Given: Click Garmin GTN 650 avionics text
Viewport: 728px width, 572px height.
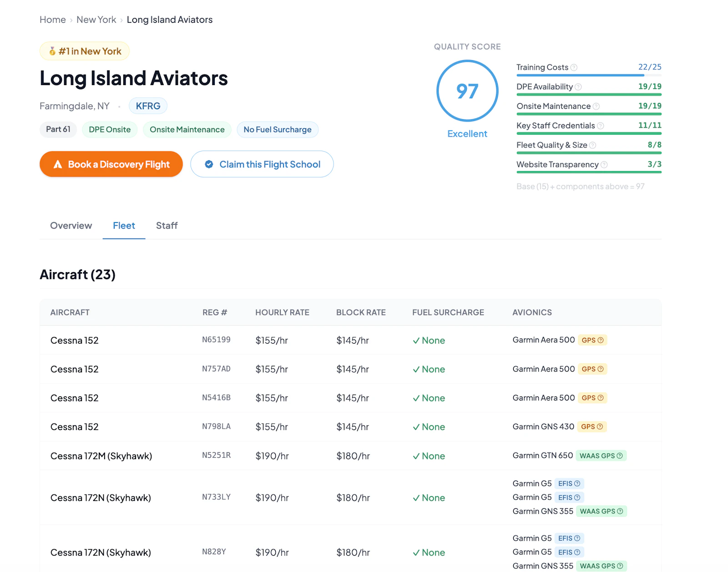Looking at the screenshot, I should pos(543,456).
